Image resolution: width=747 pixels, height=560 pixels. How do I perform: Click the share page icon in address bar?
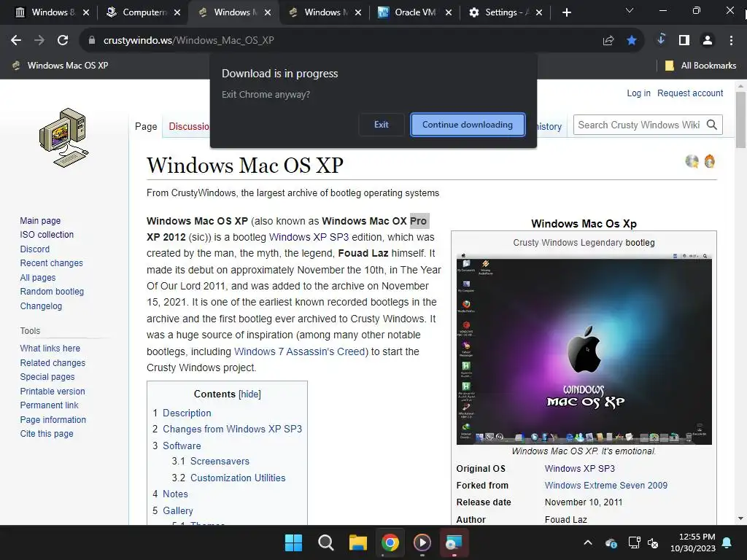point(608,41)
